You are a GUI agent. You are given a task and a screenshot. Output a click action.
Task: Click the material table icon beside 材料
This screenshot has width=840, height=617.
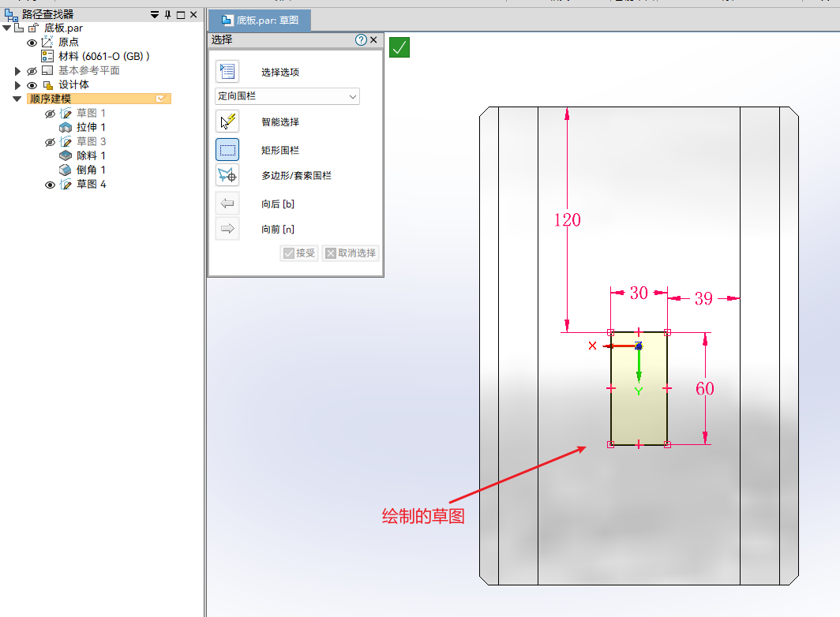tap(47, 56)
